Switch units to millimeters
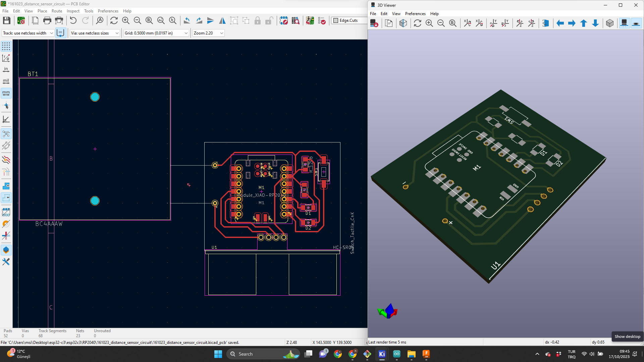 [x=6, y=93]
